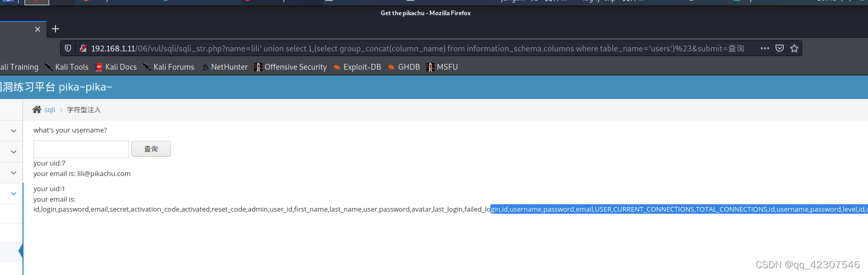Click the tracking protection shield icon
868x275 pixels.
point(68,48)
